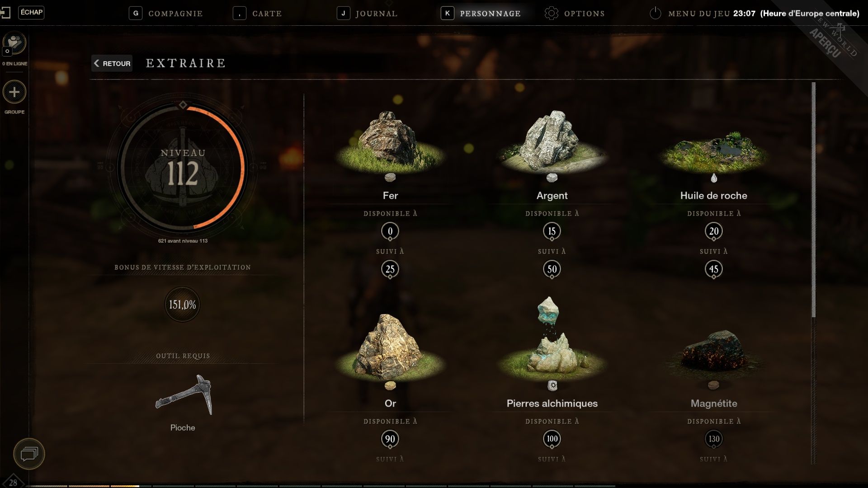Open the social friends online icon
The width and height of the screenshot is (868, 488).
[14, 43]
